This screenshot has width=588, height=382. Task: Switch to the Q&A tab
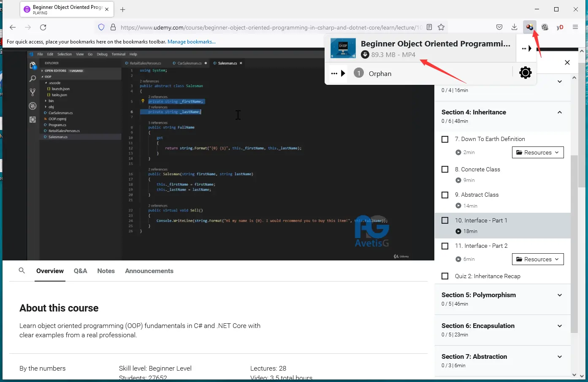[x=80, y=271]
